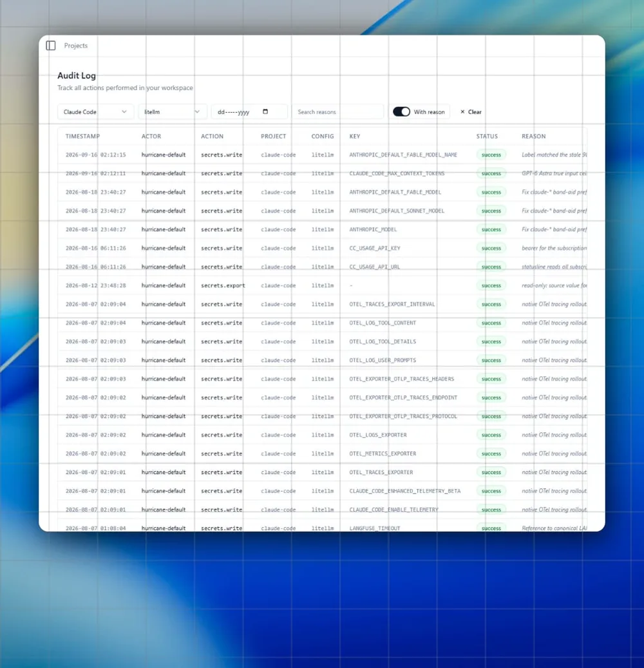The height and width of the screenshot is (668, 644).
Task: Select the ACTOR column header
Action: tap(151, 137)
